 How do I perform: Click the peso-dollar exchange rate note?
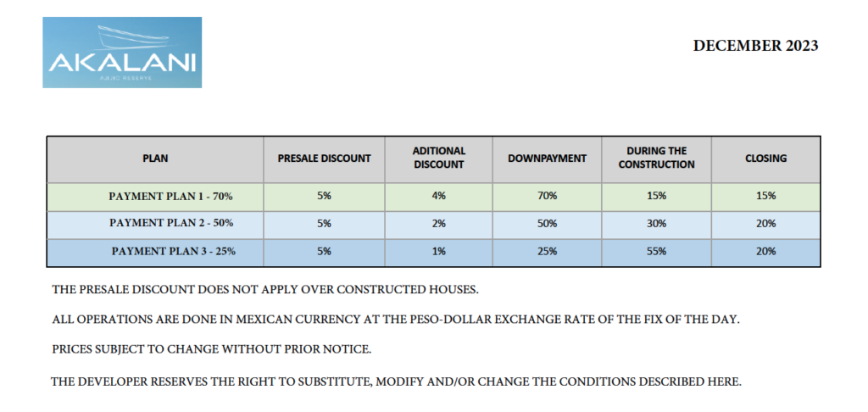click(396, 319)
